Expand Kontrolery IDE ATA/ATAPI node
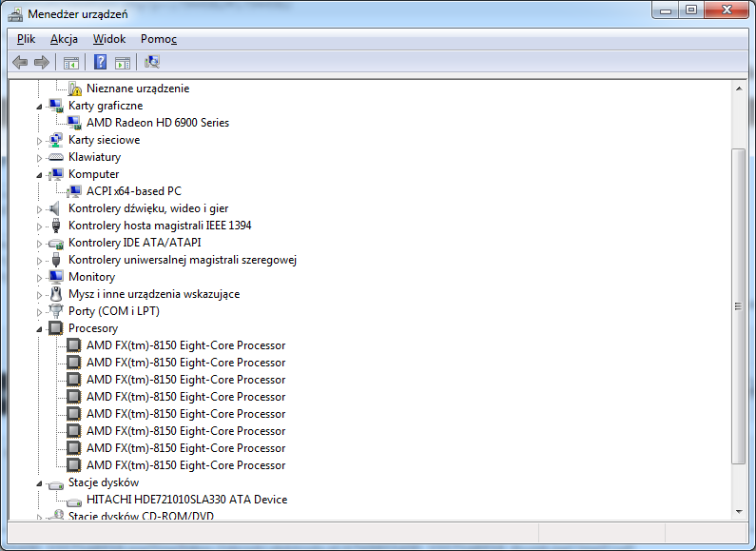This screenshot has width=756, height=551. point(40,244)
